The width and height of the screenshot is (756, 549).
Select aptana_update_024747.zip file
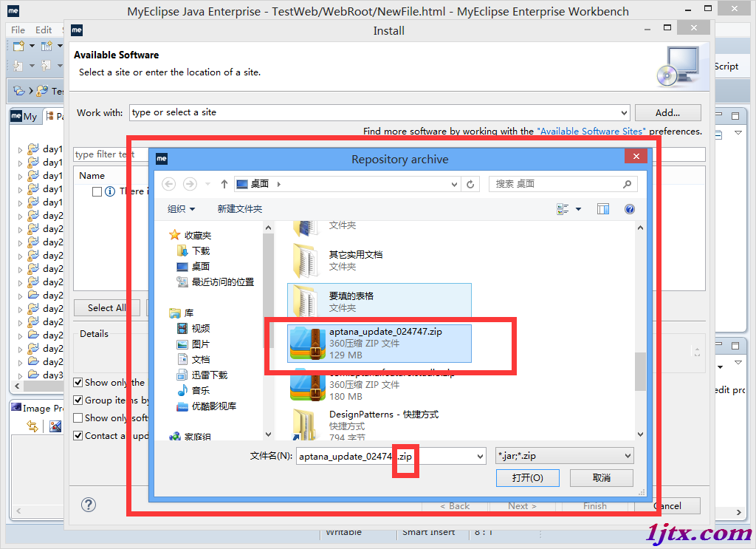[x=379, y=343]
